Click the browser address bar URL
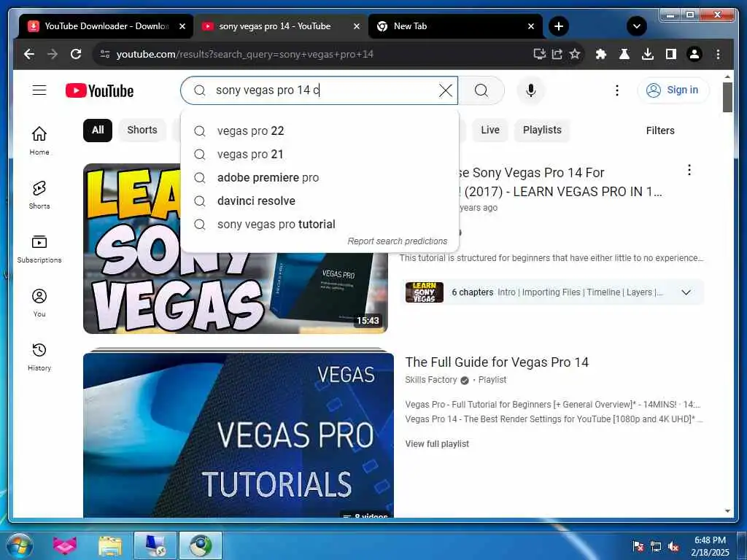Viewport: 747px width, 560px height. click(x=244, y=54)
